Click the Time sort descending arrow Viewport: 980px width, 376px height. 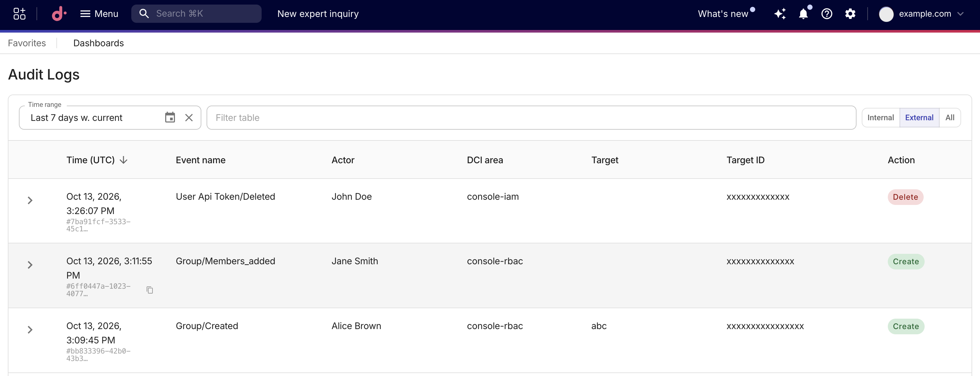pyautogui.click(x=123, y=160)
